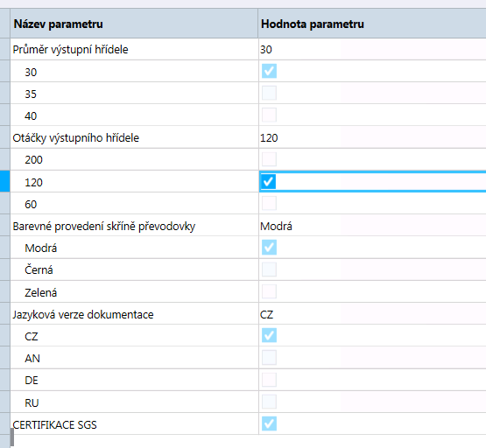Select the DE documentation language checkbox

[269, 380]
